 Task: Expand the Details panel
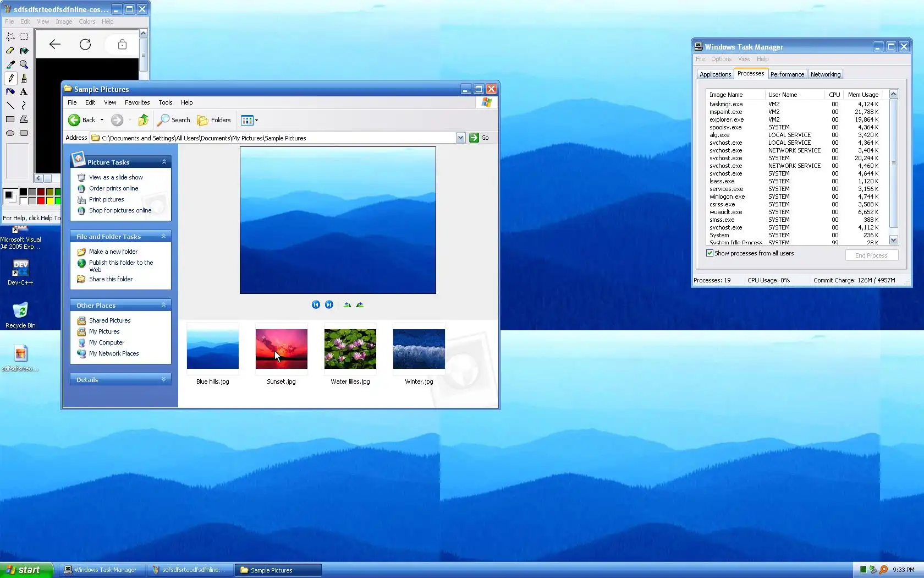(164, 379)
